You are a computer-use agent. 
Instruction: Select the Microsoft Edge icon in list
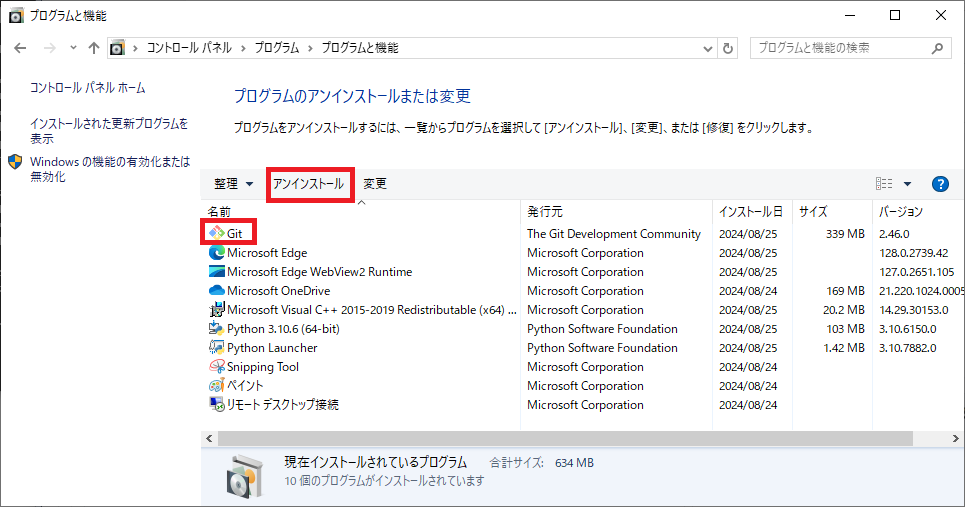coord(216,253)
